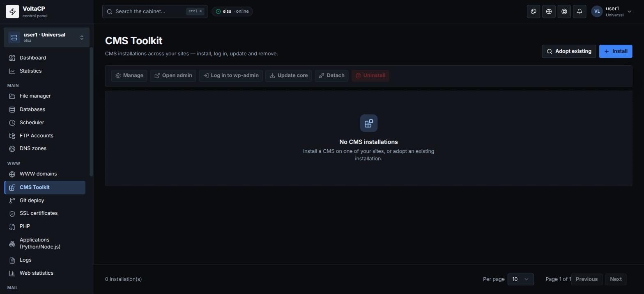Click the Open admin toolbar button
This screenshot has width=644, height=294.
(173, 75)
